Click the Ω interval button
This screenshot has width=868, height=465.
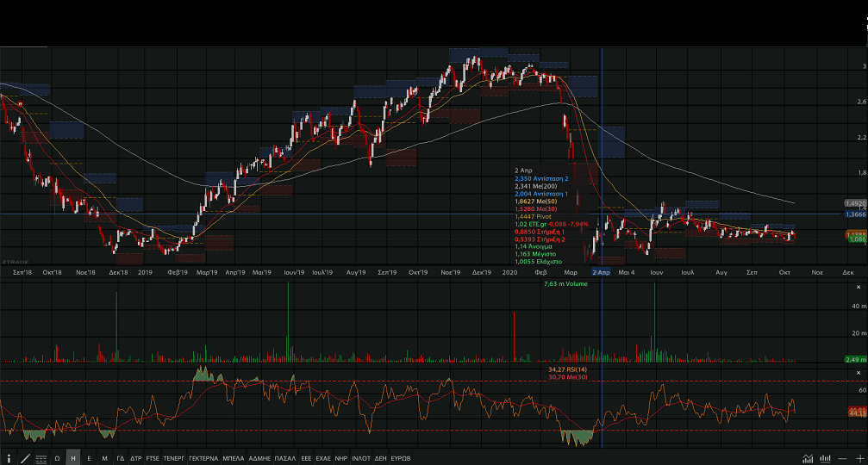58,458
